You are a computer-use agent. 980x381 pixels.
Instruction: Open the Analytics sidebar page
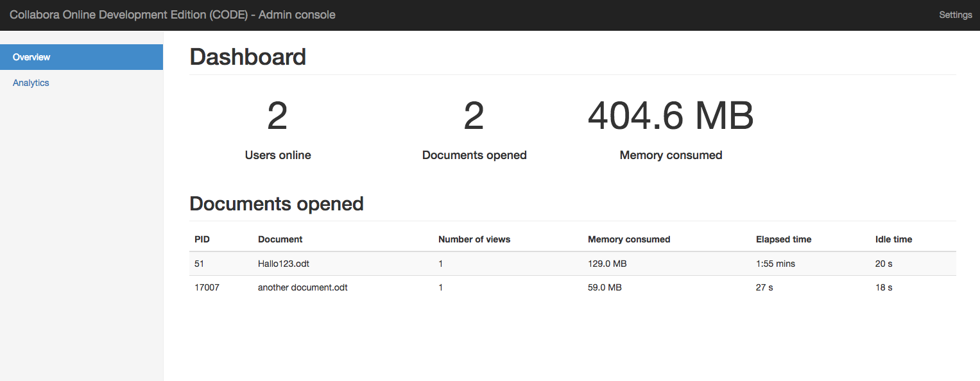(x=31, y=83)
